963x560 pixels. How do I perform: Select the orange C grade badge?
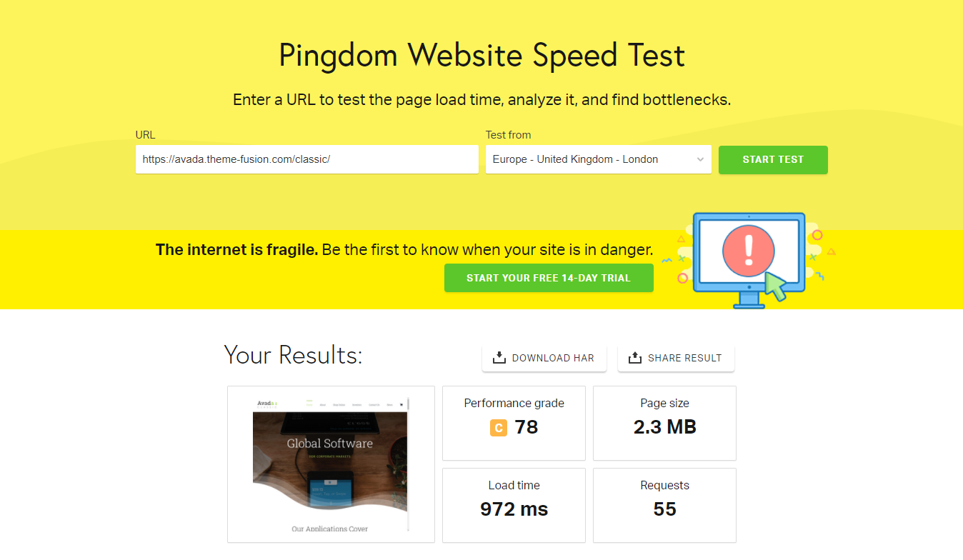498,426
